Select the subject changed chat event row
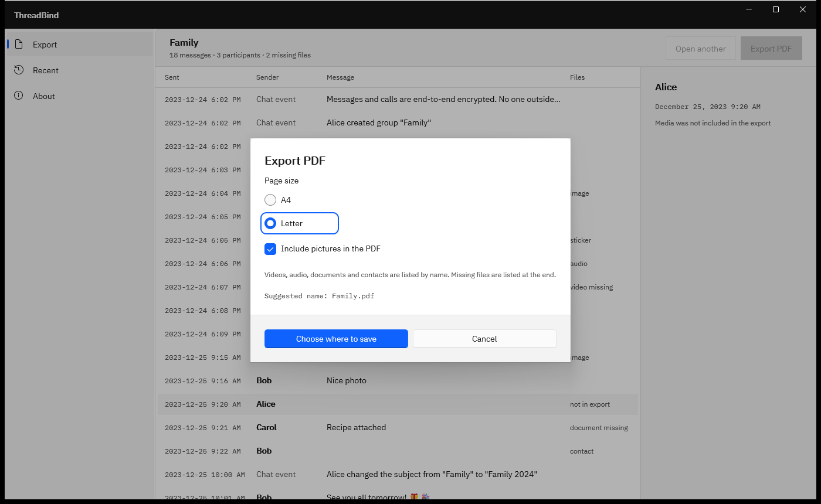The image size is (821, 504). tap(398, 475)
